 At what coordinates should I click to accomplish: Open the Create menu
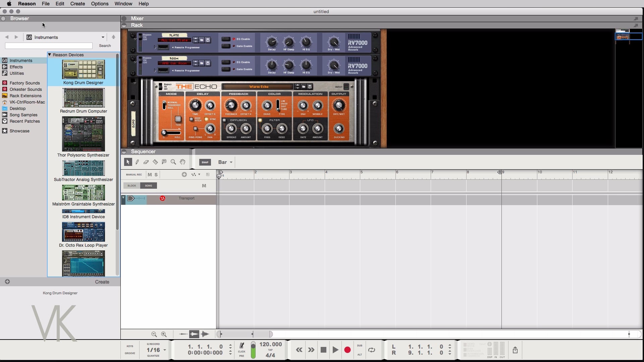point(77,4)
